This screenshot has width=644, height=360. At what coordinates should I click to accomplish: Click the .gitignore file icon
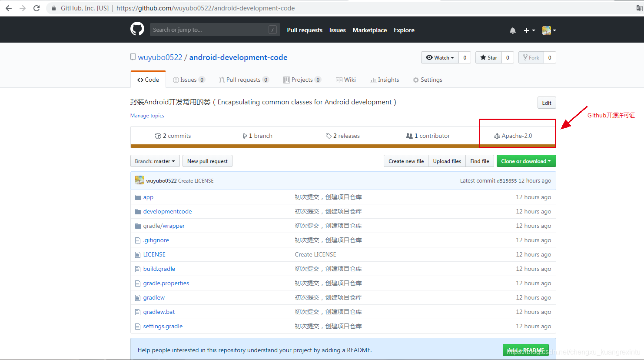coord(138,240)
